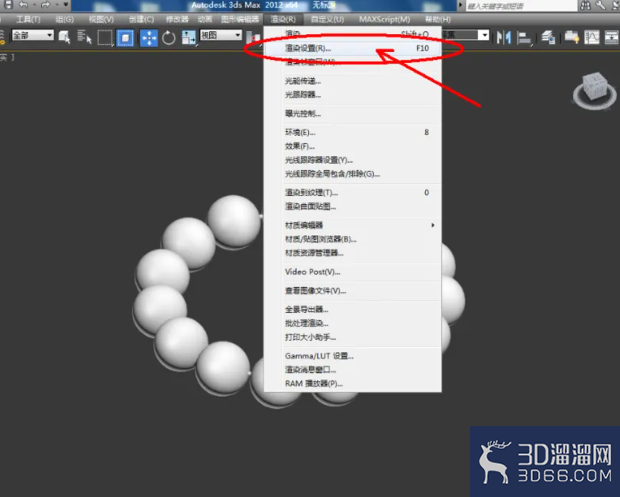Open the 图形编辑器 menu
This screenshot has width=620, height=497.
coord(240,19)
